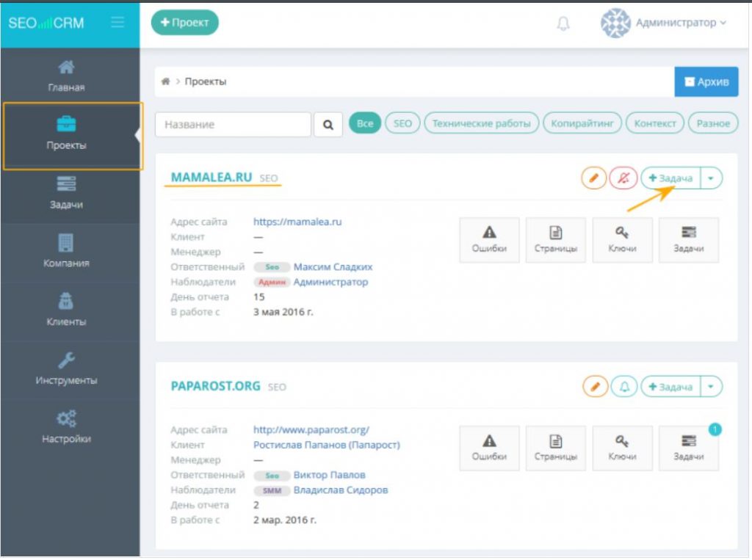Open the Администратор user menu
Image resolution: width=752 pixels, height=560 pixels.
(x=681, y=23)
